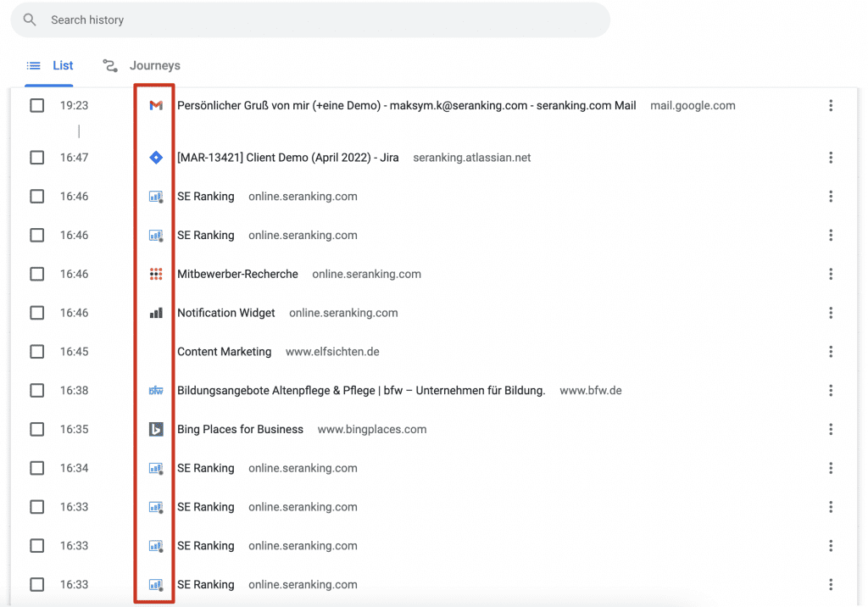Check the box for the 19:23 Gmail entry
The width and height of the screenshot is (868, 607).
point(37,106)
